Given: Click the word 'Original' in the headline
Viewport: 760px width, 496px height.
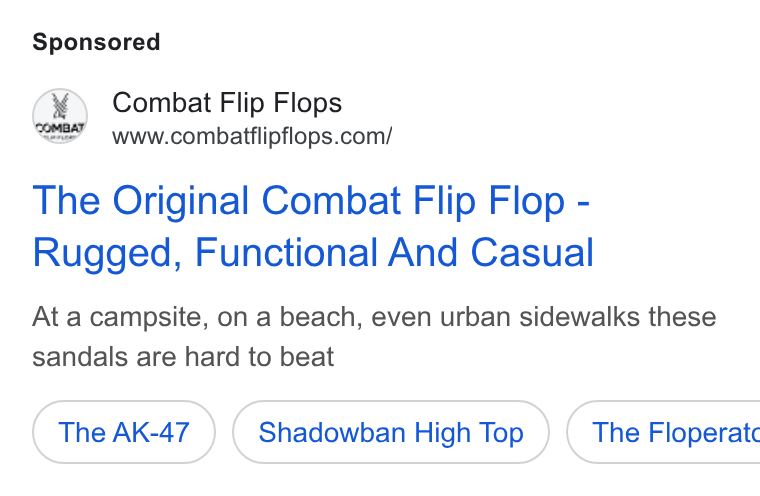Looking at the screenshot, I should (x=181, y=202).
